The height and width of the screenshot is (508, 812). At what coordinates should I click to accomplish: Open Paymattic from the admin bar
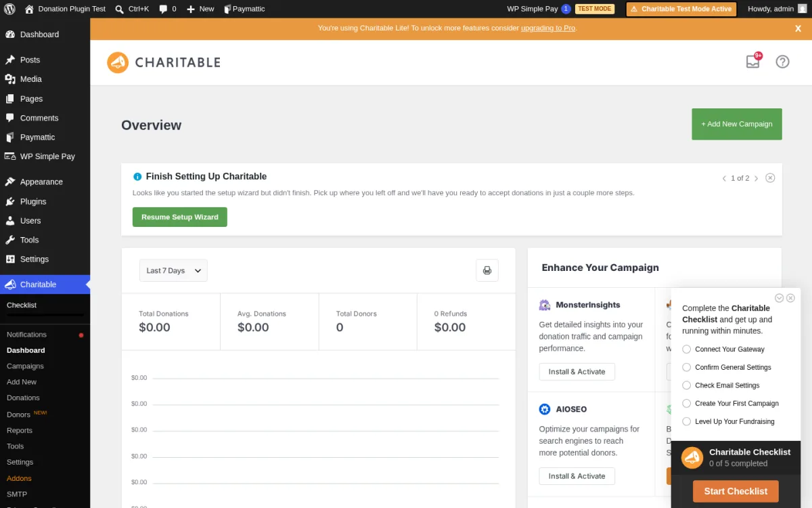click(244, 9)
